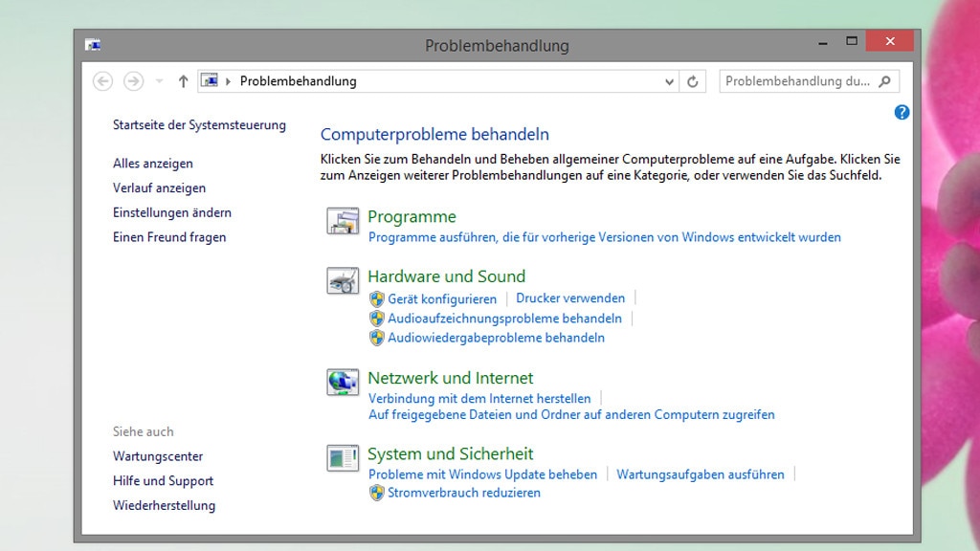The height and width of the screenshot is (551, 980).
Task: Open shared files and folders access troubleshooter
Action: click(x=571, y=415)
